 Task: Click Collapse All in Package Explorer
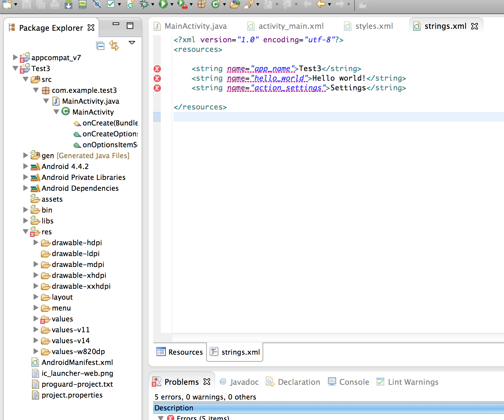pos(100,46)
